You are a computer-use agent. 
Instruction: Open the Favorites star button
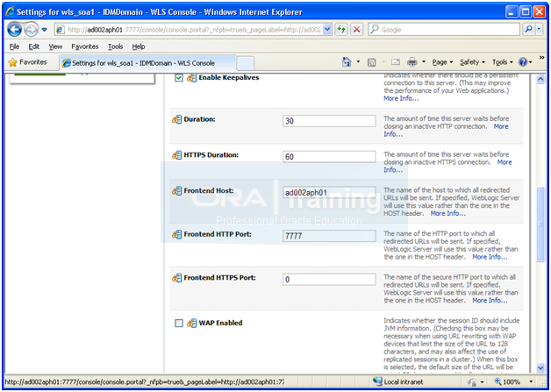27,62
